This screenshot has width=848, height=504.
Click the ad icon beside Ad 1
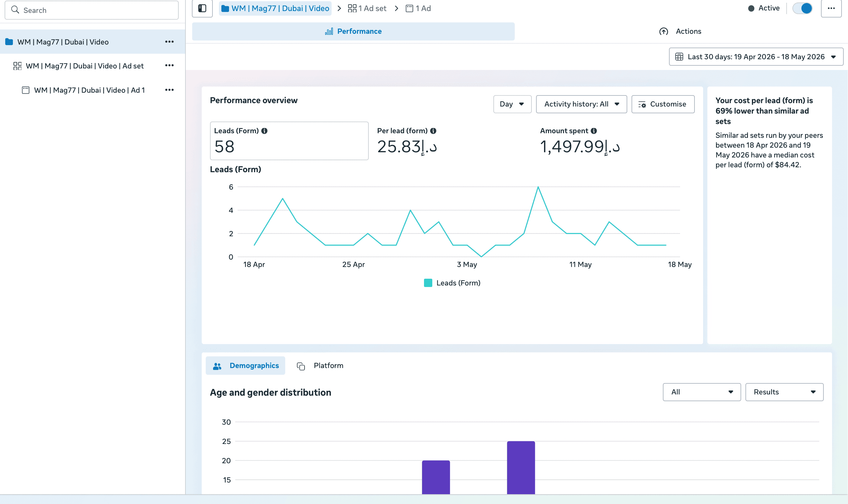click(x=25, y=90)
